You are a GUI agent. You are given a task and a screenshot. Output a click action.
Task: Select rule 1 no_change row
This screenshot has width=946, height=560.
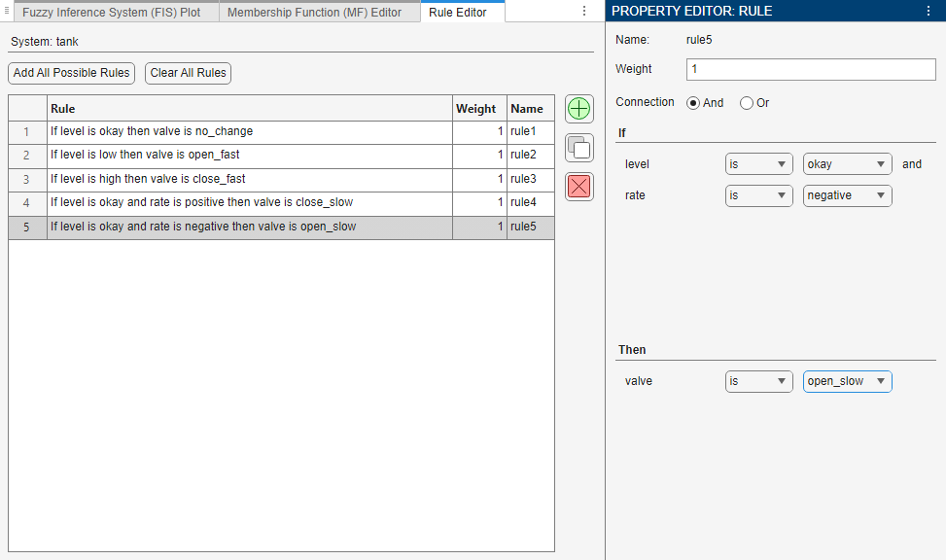[250, 131]
